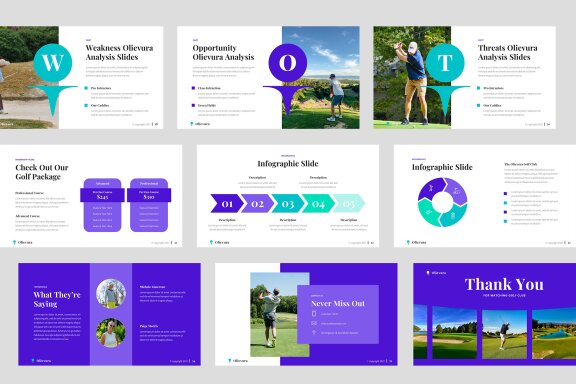576x384 pixels.
Task: Click the 'FOR WATCHING GOLF CLUB' subtitle
Action: (504, 295)
